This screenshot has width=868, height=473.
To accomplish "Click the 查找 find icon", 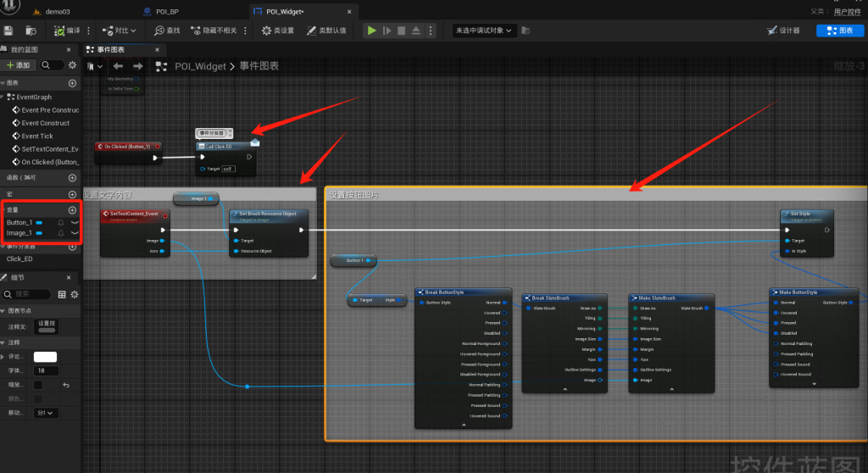I will pyautogui.click(x=167, y=31).
